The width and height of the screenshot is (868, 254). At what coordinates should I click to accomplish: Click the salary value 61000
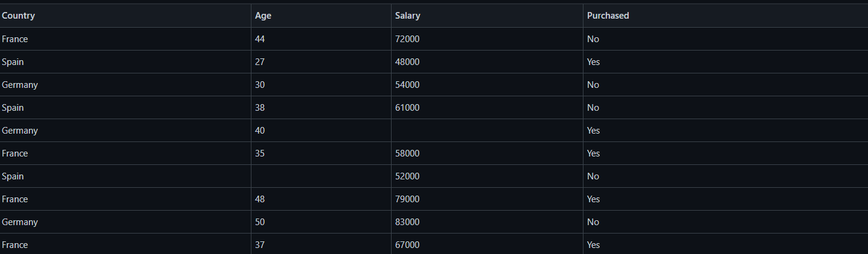click(407, 108)
